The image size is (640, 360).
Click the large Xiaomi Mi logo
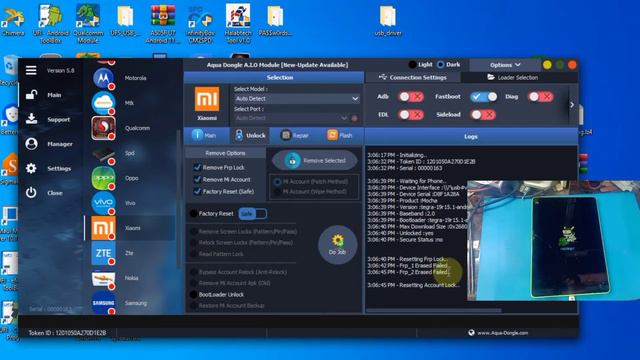207,99
